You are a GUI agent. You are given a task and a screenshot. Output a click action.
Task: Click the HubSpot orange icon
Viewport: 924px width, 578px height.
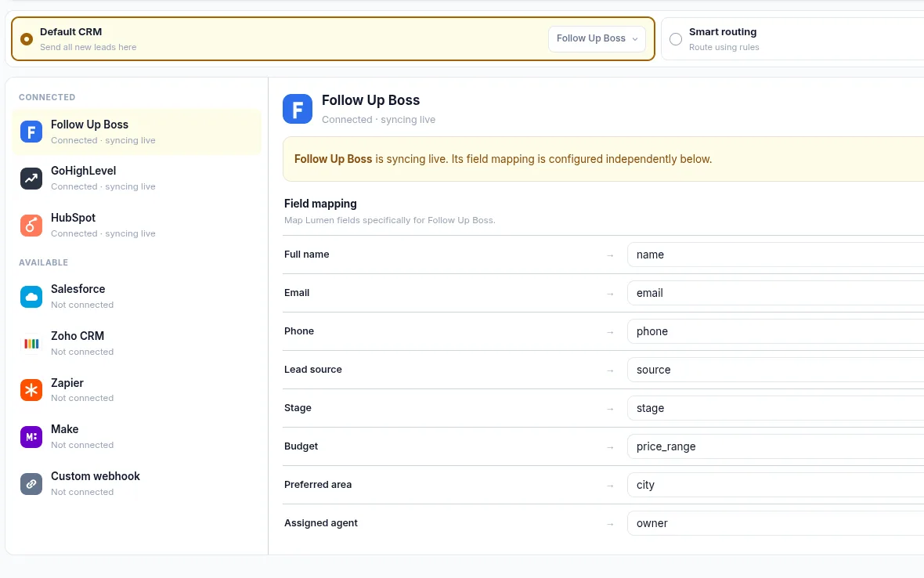coord(31,225)
